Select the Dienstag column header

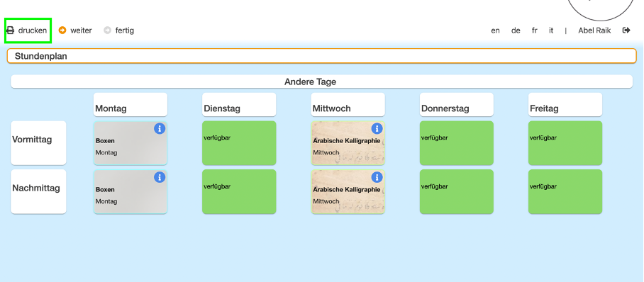click(x=239, y=105)
